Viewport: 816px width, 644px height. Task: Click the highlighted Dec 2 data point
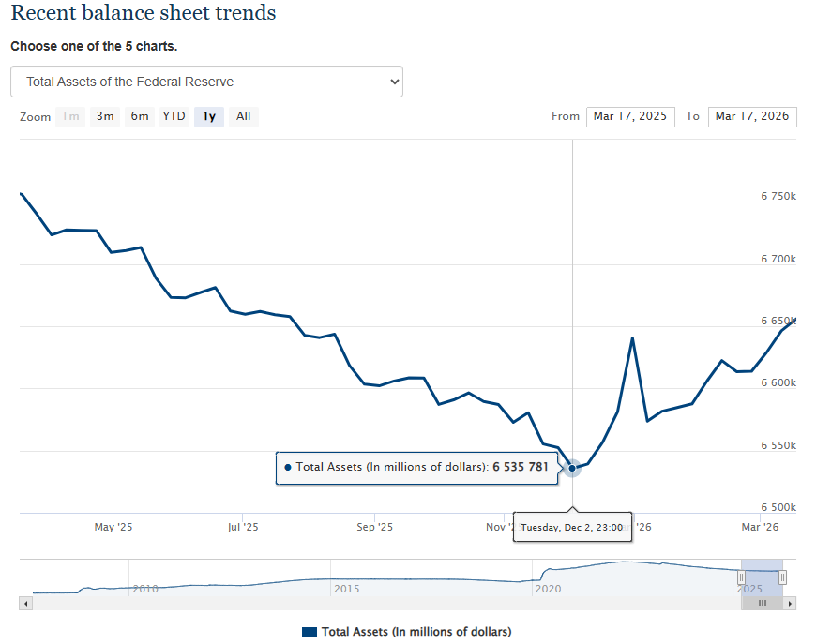(x=572, y=468)
